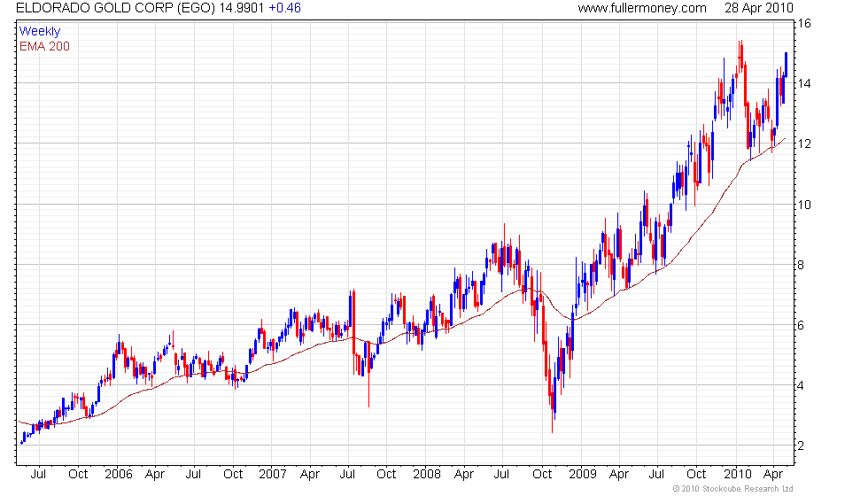Click the Oct label just before 2010
The image size is (868, 496).
point(696,475)
